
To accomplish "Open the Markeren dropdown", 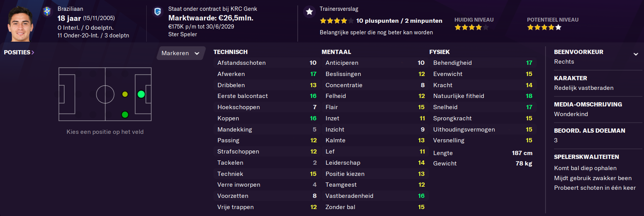I will coord(180,53).
